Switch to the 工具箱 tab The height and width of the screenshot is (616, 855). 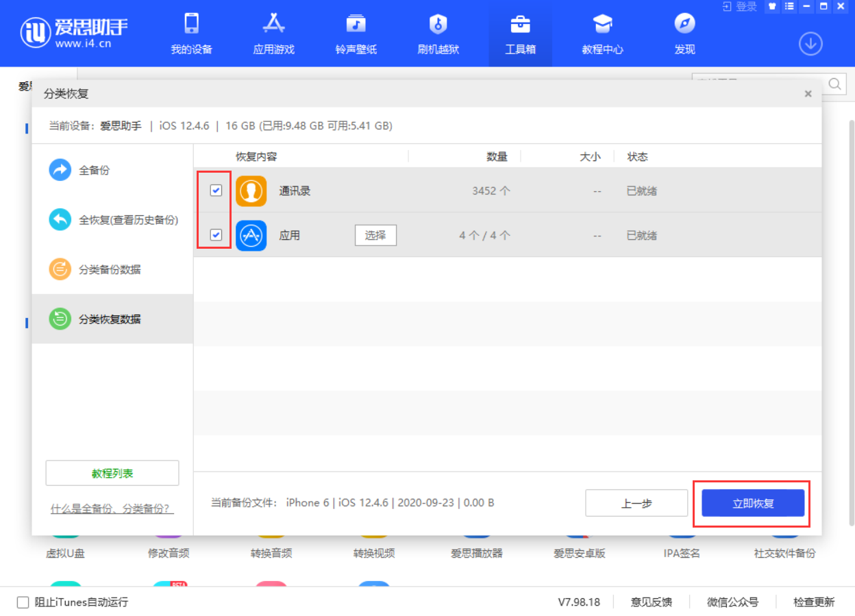(520, 33)
